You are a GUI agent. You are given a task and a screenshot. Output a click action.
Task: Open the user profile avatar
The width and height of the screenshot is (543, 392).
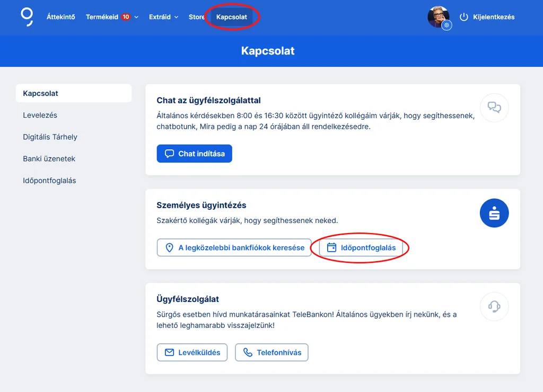pos(438,16)
